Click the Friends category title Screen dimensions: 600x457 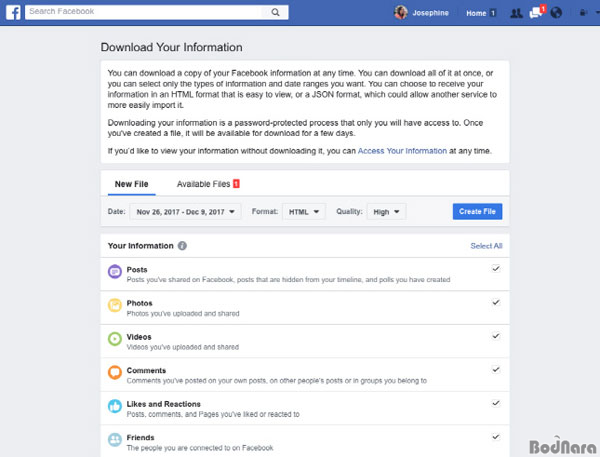click(140, 437)
